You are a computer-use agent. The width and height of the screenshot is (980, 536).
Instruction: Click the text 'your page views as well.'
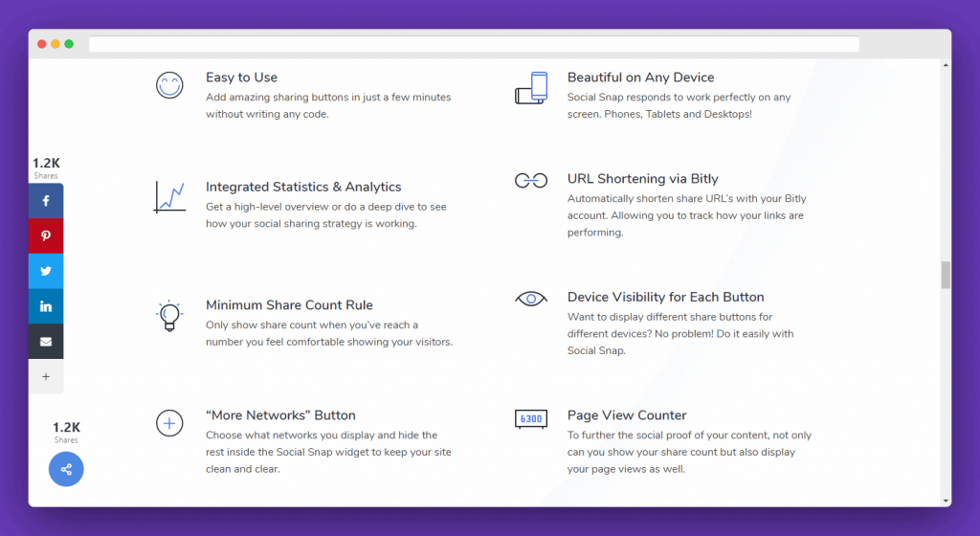(626, 469)
